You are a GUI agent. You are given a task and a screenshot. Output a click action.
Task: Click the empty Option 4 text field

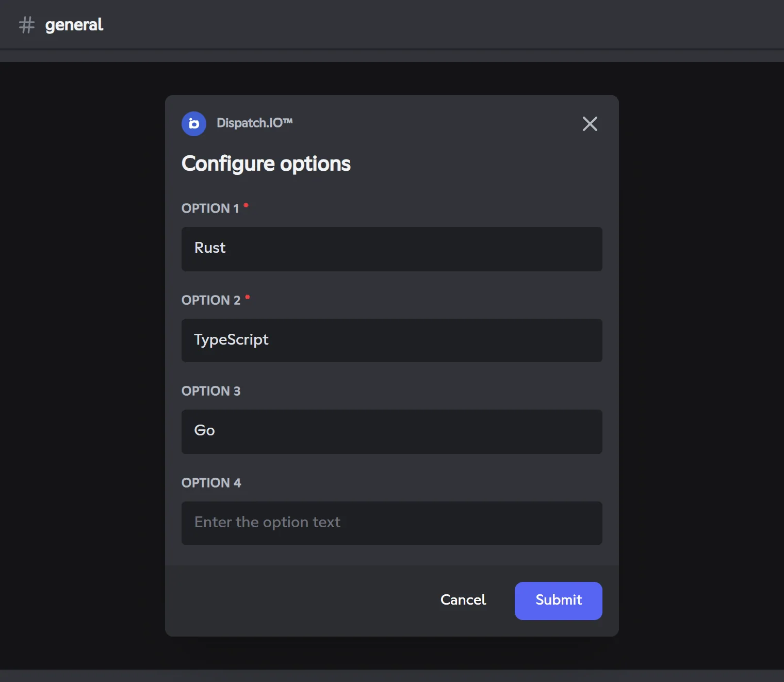(392, 523)
